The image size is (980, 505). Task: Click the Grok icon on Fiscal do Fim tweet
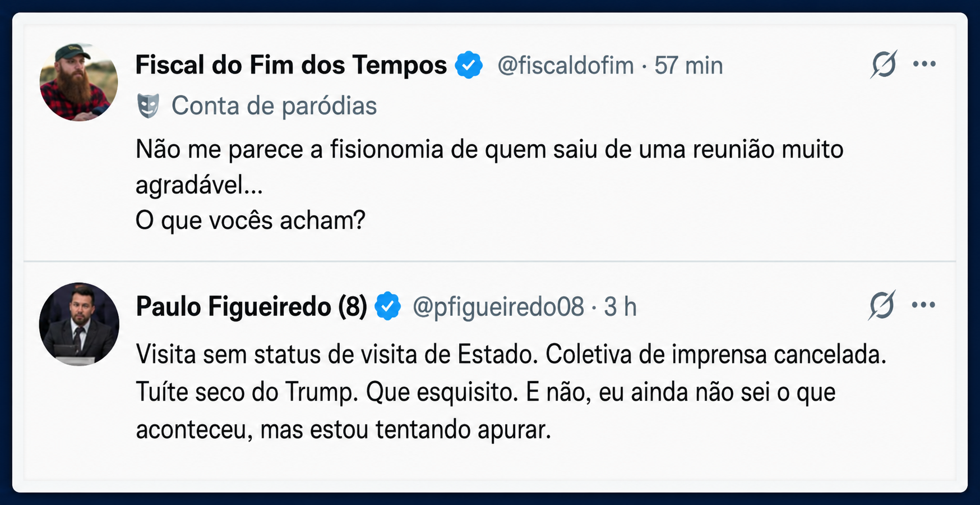click(884, 64)
